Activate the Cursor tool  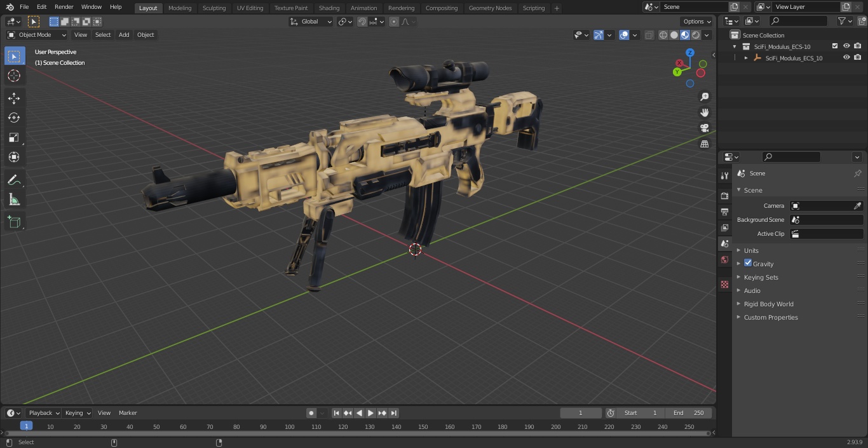point(14,76)
